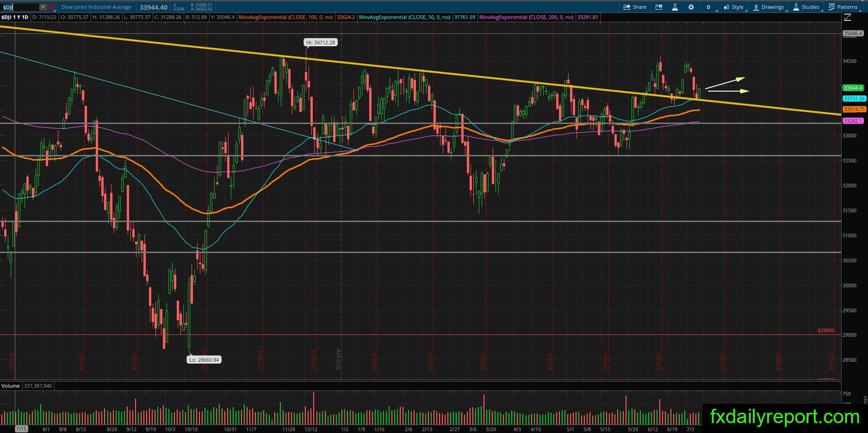Click the MovAvgExponential (CLOSE, 50, 0, no) study label
The height and width of the screenshot is (433, 868).
point(404,17)
